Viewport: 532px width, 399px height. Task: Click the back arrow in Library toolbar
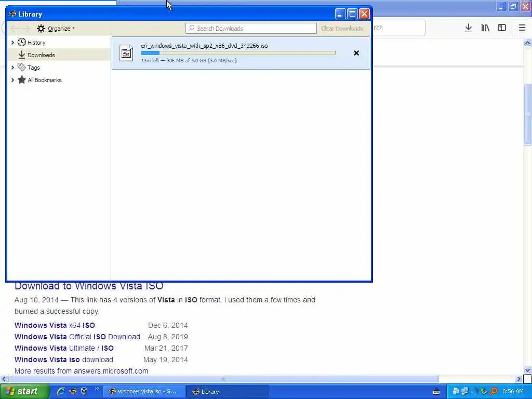[x=15, y=29]
